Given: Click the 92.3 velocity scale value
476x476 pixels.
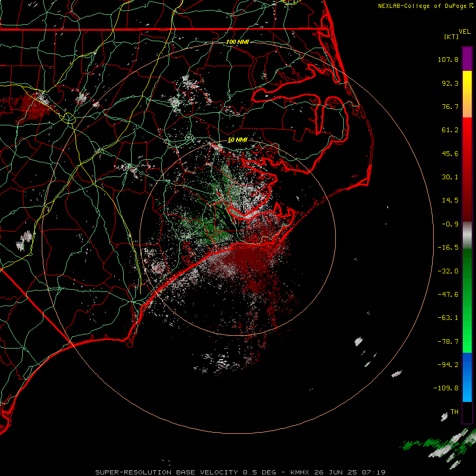Looking at the screenshot, I should point(450,83).
